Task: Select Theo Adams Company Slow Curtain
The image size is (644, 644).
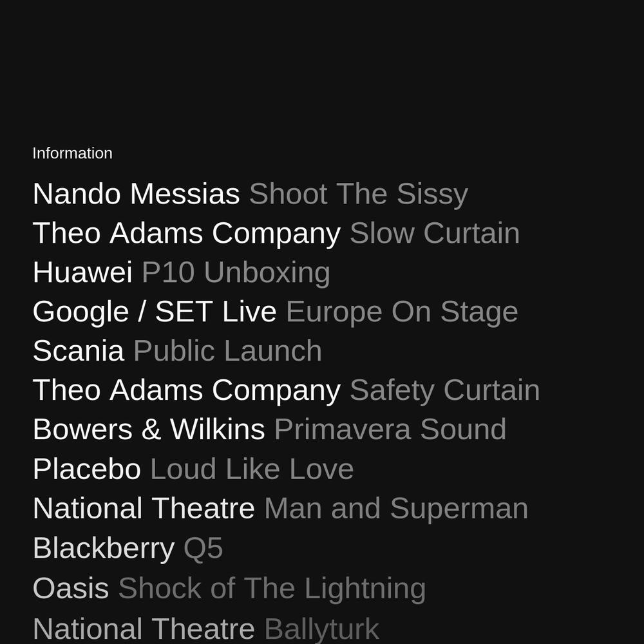Action: (276, 233)
